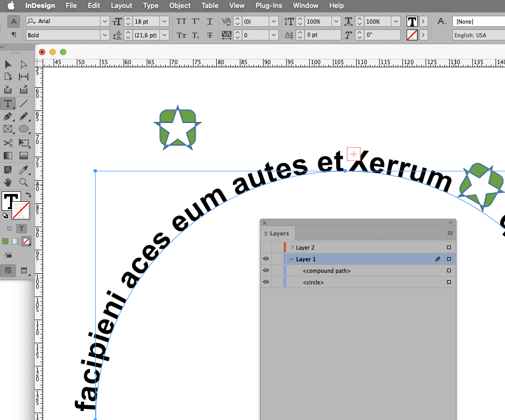Hide the compound path object

266,270
